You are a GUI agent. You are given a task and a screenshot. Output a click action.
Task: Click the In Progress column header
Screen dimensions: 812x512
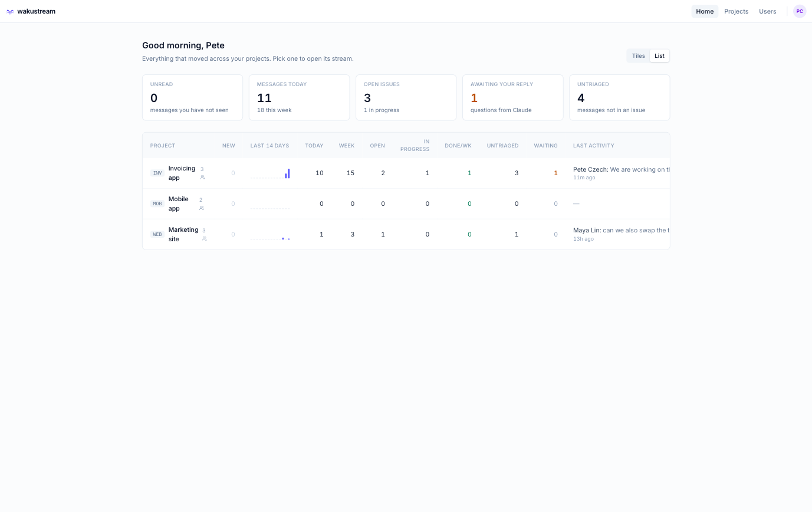[415, 145]
